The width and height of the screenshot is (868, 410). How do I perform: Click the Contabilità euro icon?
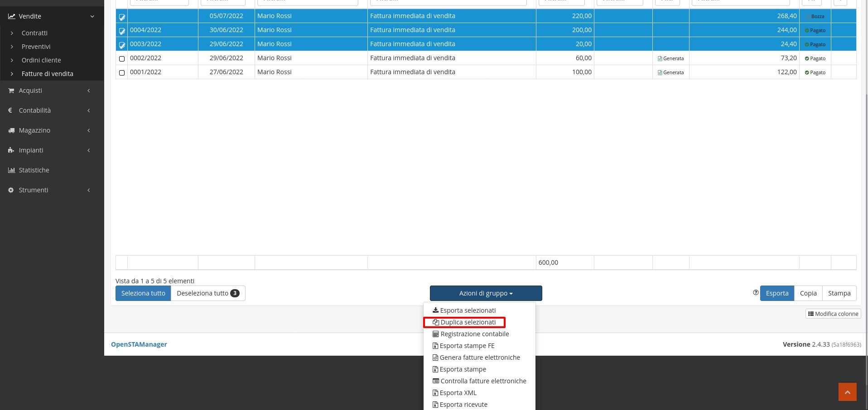click(x=10, y=110)
